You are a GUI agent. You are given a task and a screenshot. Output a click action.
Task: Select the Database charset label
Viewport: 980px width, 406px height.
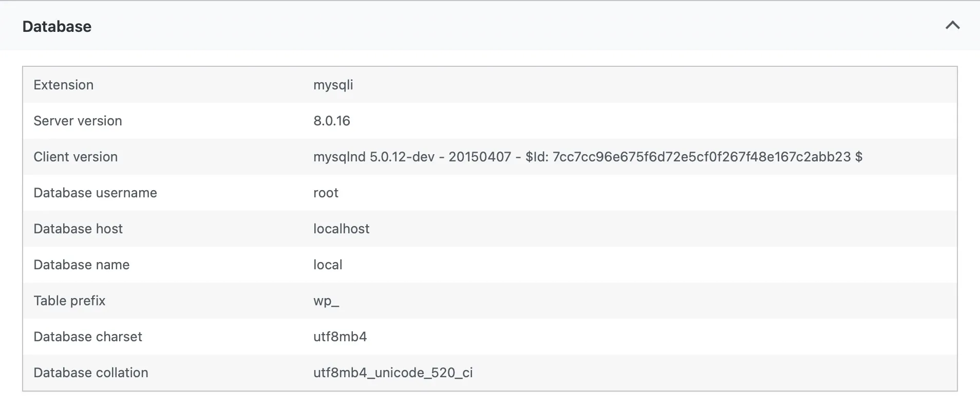88,337
